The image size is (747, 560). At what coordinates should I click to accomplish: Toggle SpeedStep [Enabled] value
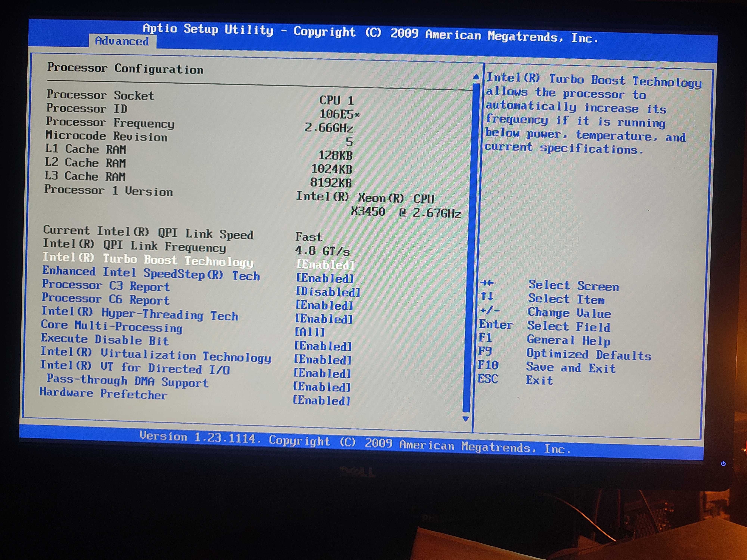point(325,278)
